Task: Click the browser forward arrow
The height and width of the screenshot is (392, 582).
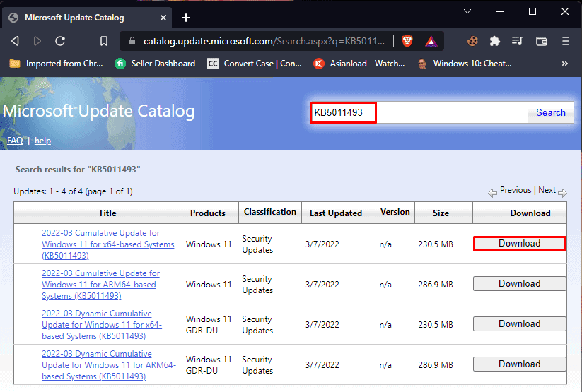Action: point(37,41)
